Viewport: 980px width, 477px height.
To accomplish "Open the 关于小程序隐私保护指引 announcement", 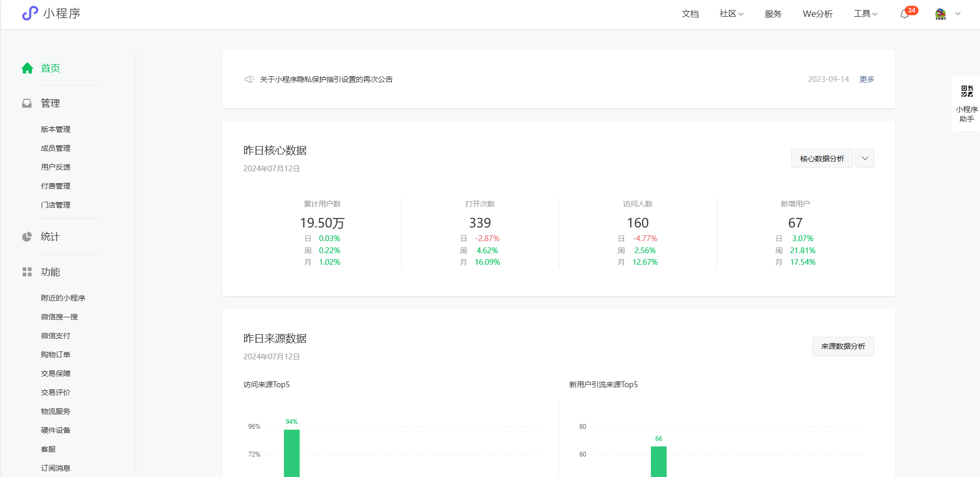I will [326, 79].
